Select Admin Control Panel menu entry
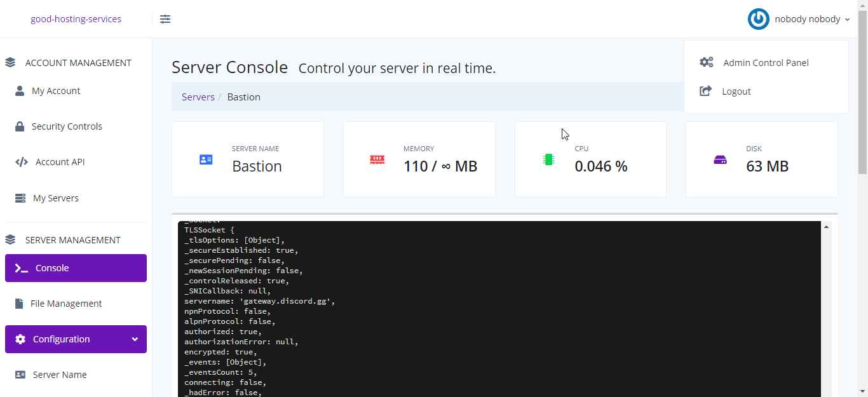Image resolution: width=868 pixels, height=397 pixels. pyautogui.click(x=766, y=63)
